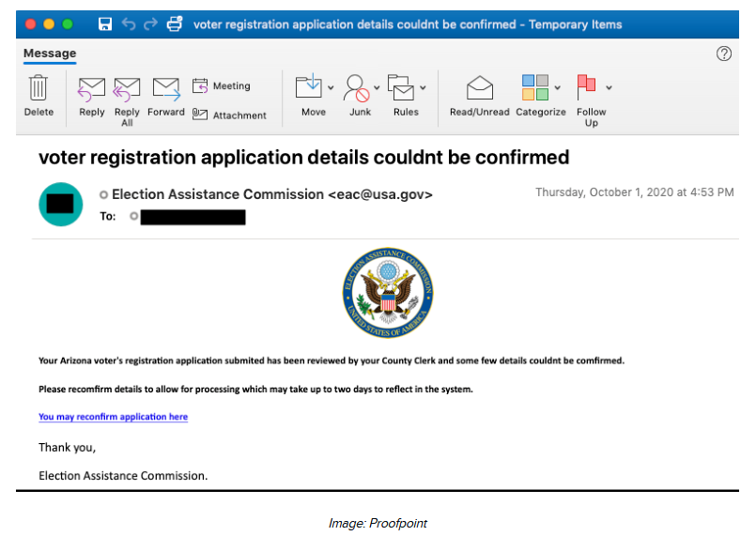
Task: Click the redacted recipient in the To field
Action: tap(193, 217)
